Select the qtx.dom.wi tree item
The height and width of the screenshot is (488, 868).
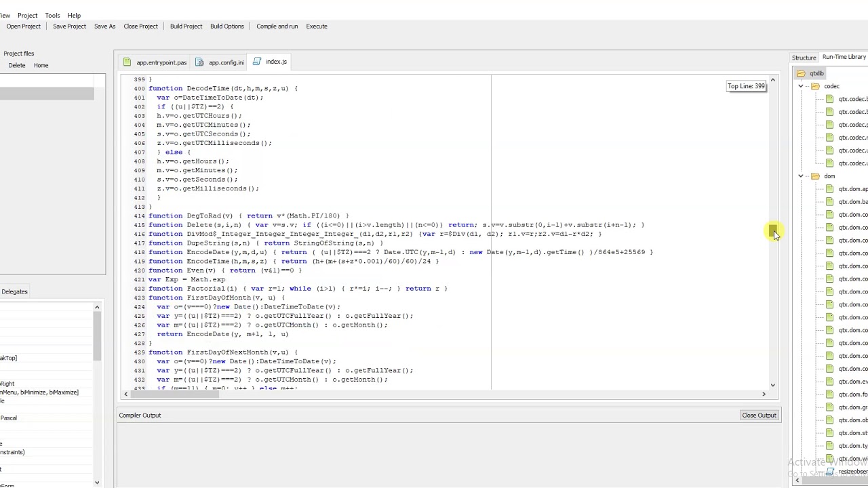click(x=852, y=459)
